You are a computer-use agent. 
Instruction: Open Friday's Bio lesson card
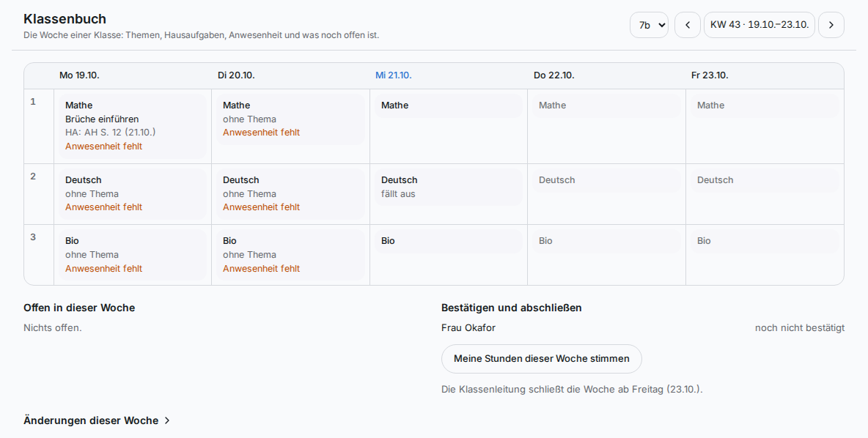point(765,241)
